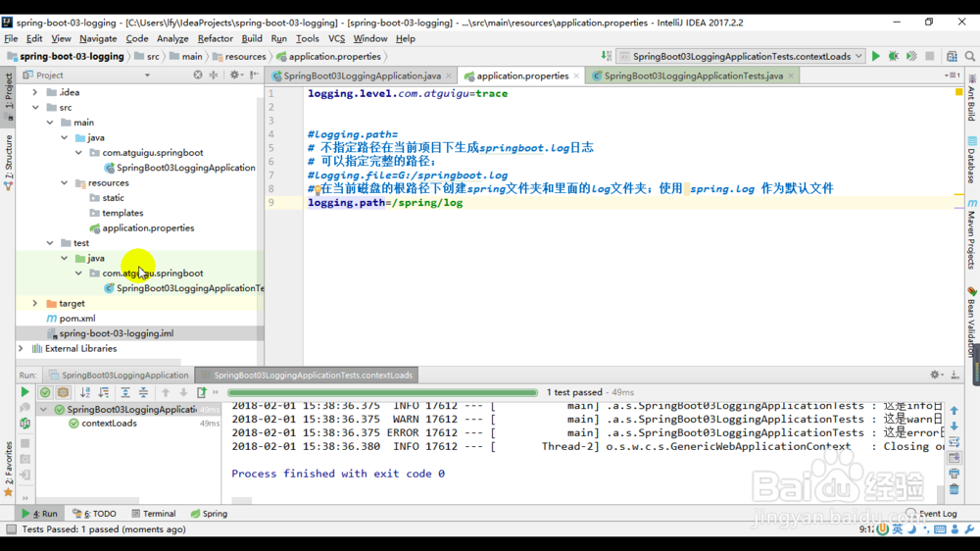Open Maven Projects side panel
Viewport: 980px width, 551px height.
(x=972, y=234)
